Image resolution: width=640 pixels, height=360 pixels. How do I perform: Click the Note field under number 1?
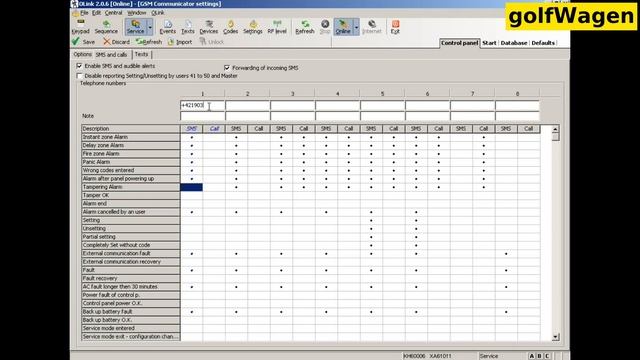202,116
